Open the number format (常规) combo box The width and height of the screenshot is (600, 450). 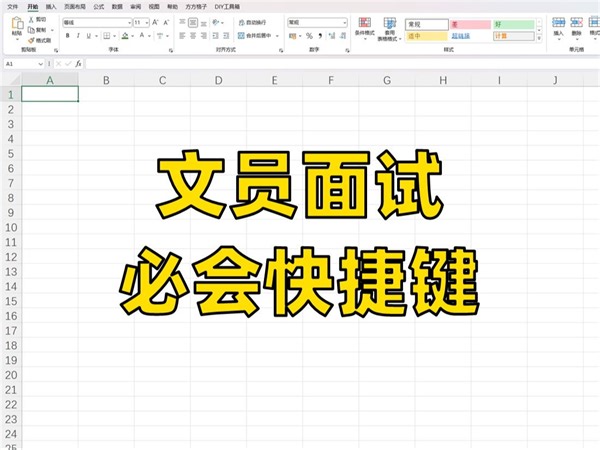pyautogui.click(x=317, y=23)
